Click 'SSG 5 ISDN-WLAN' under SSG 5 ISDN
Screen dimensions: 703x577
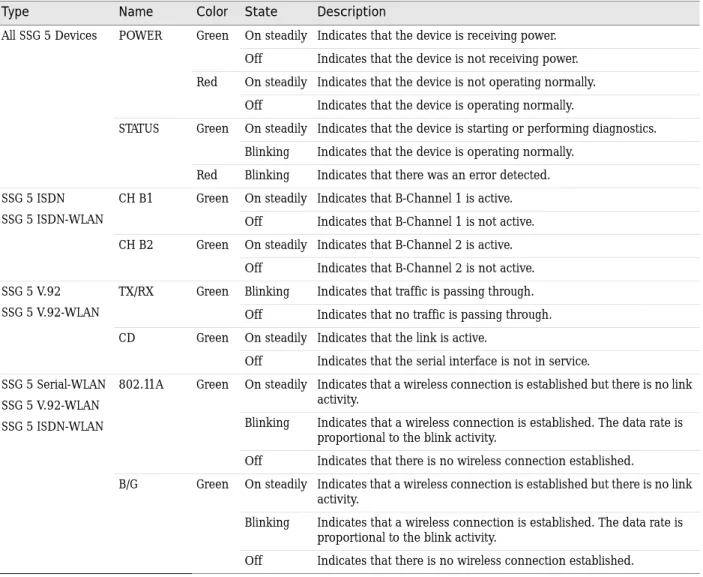coord(52,220)
